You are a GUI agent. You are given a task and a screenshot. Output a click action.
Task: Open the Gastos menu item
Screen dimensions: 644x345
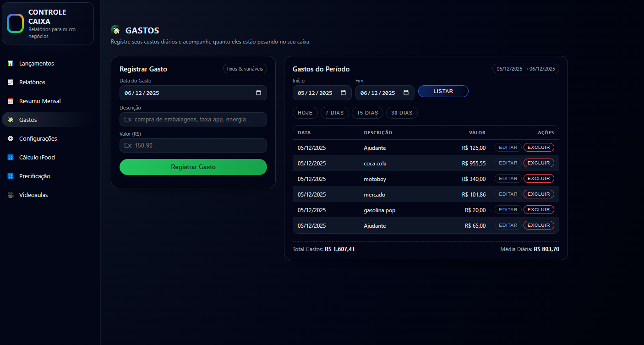(28, 120)
